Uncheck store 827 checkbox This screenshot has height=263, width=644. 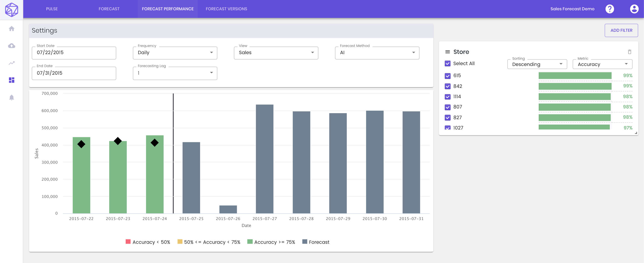pos(447,117)
